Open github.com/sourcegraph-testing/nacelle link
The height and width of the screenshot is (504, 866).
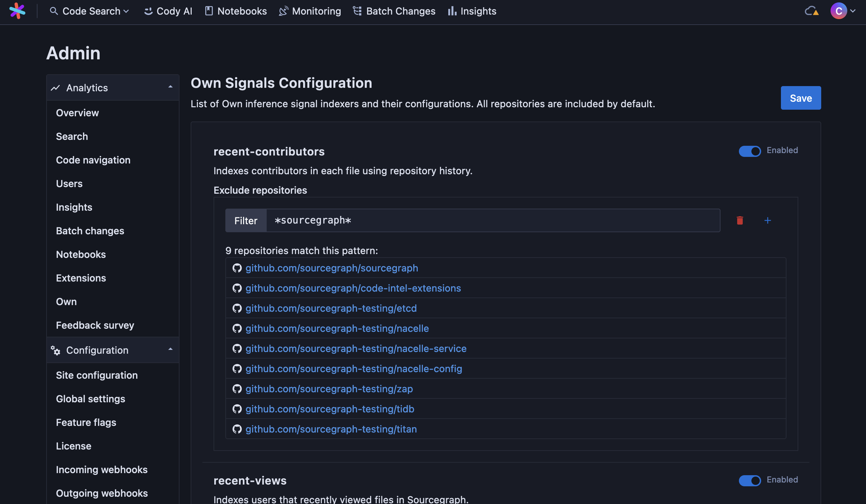[337, 328]
